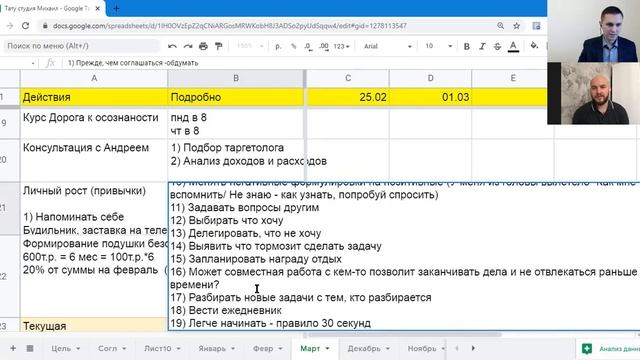Image resolution: width=640 pixels, height=360 pixels.
Task: Select the Текущая cell
Action: click(94, 324)
